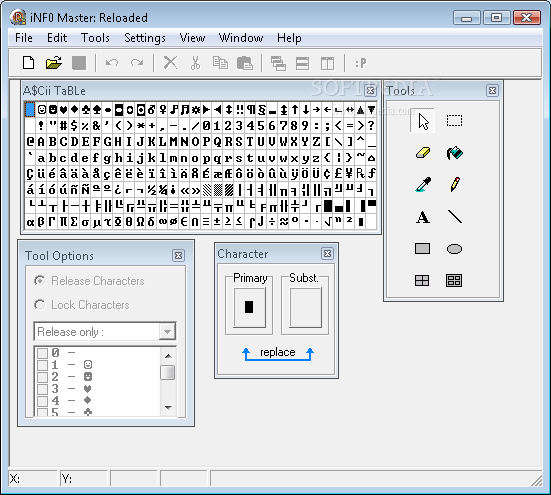Click the Save toolbar icon

pos(79,63)
